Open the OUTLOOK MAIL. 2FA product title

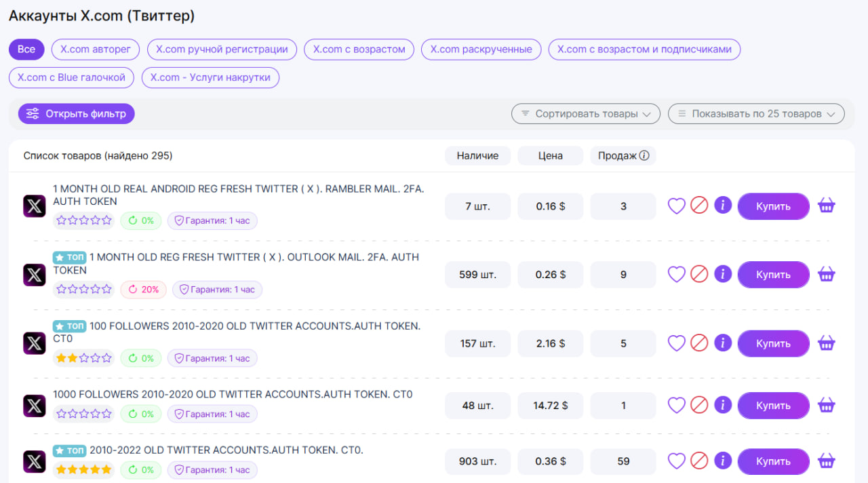(236, 264)
